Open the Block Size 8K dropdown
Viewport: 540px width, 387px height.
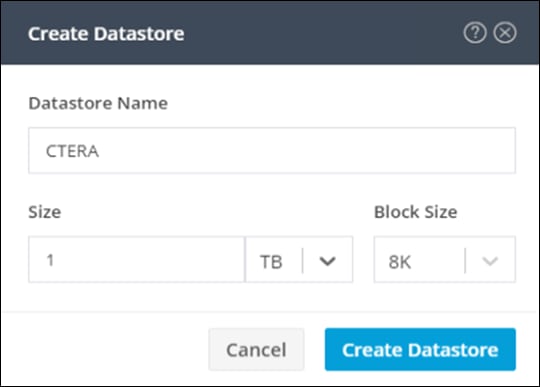pos(445,260)
